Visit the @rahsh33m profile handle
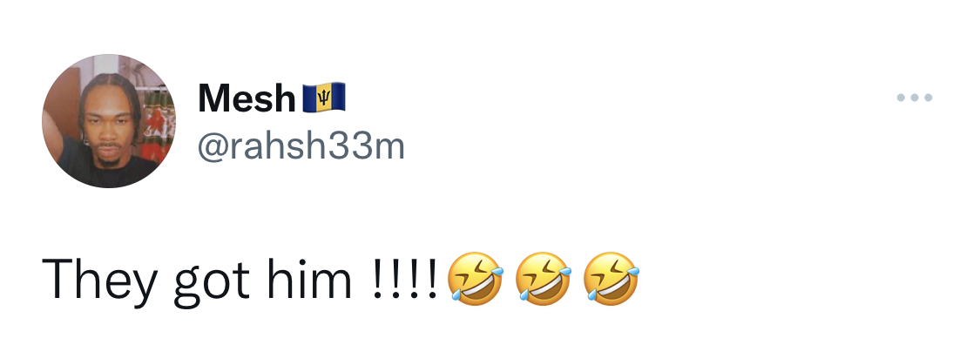This screenshot has width=980, height=345. (301, 147)
